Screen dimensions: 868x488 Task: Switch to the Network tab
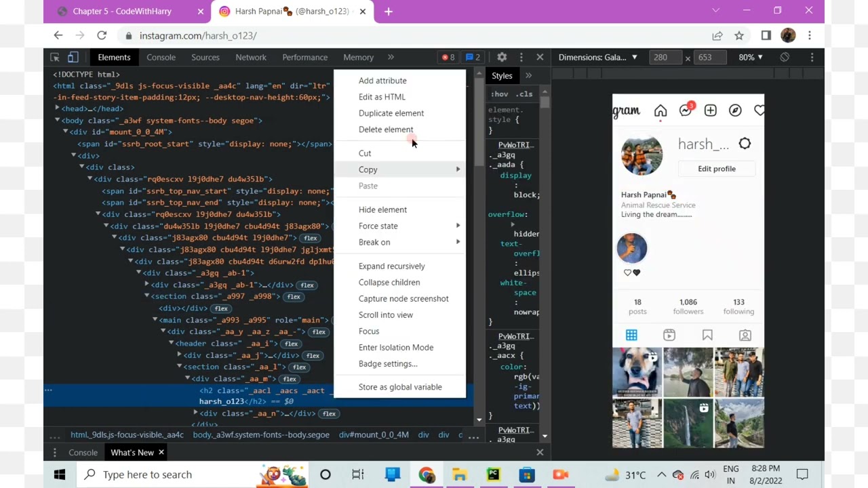(x=251, y=57)
